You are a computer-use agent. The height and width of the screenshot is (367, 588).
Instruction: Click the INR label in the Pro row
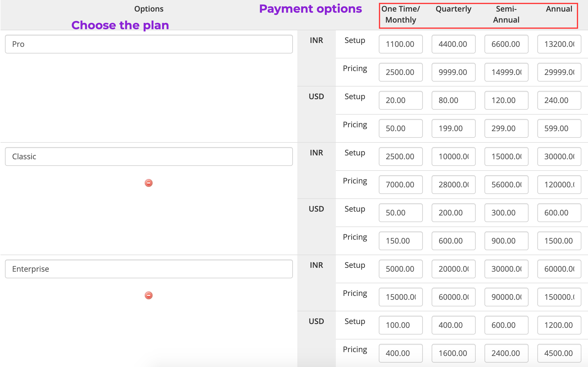(317, 40)
